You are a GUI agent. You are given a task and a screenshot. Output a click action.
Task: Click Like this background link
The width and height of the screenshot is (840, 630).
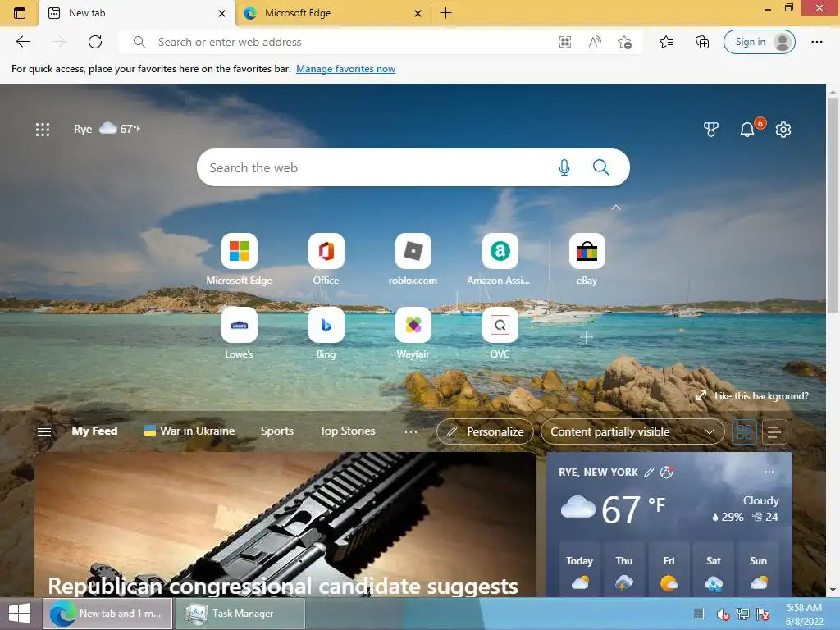pyautogui.click(x=753, y=396)
